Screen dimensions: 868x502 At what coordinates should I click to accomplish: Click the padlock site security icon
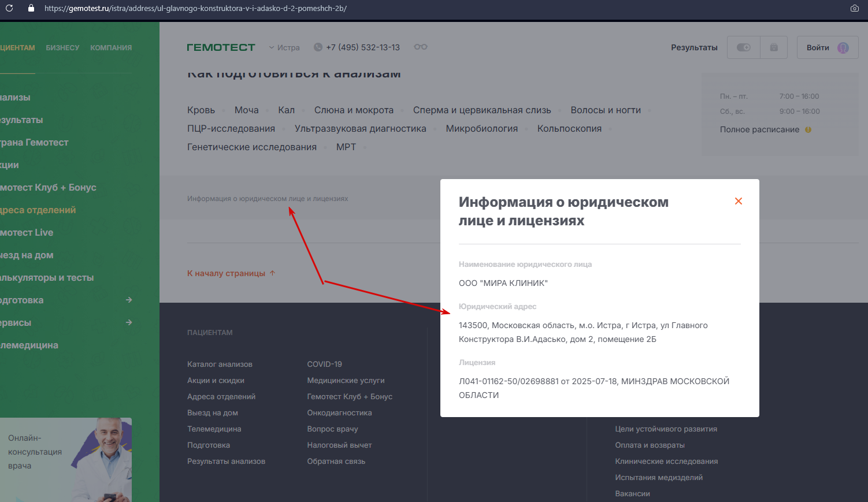point(31,9)
